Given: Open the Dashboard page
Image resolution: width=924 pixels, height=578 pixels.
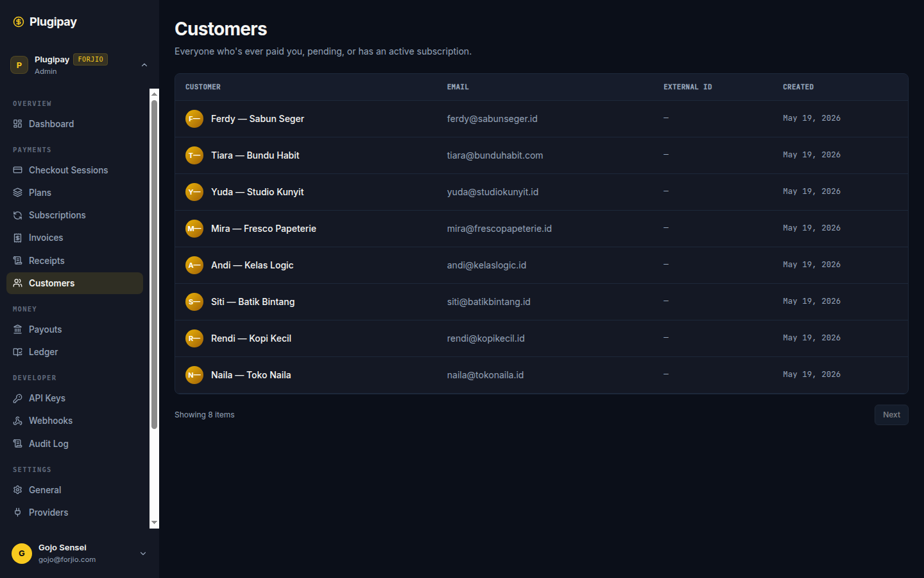Looking at the screenshot, I should pos(74,124).
